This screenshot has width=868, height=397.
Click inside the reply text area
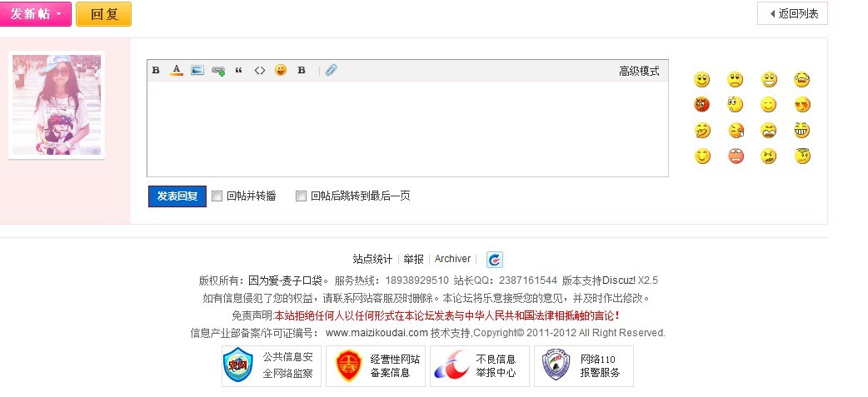(407, 129)
